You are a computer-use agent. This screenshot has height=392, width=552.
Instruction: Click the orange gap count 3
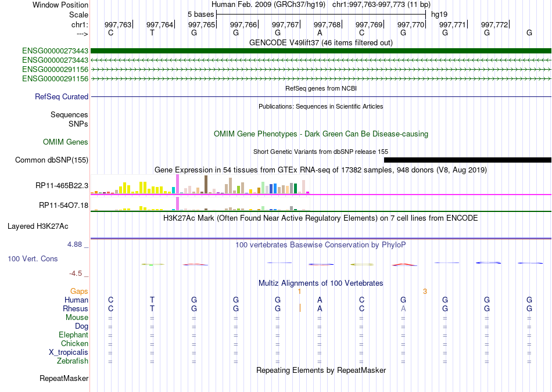click(425, 292)
